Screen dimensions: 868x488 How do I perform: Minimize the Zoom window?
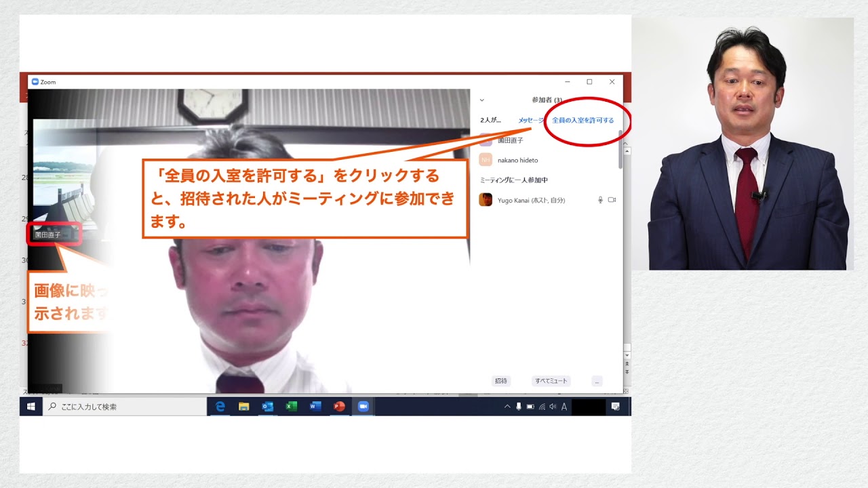pos(567,82)
